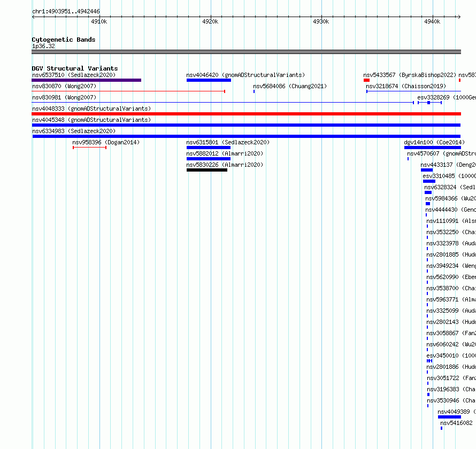Click the red nsv5433567 feature block
Screen dimensions: 476x449
click(x=366, y=80)
